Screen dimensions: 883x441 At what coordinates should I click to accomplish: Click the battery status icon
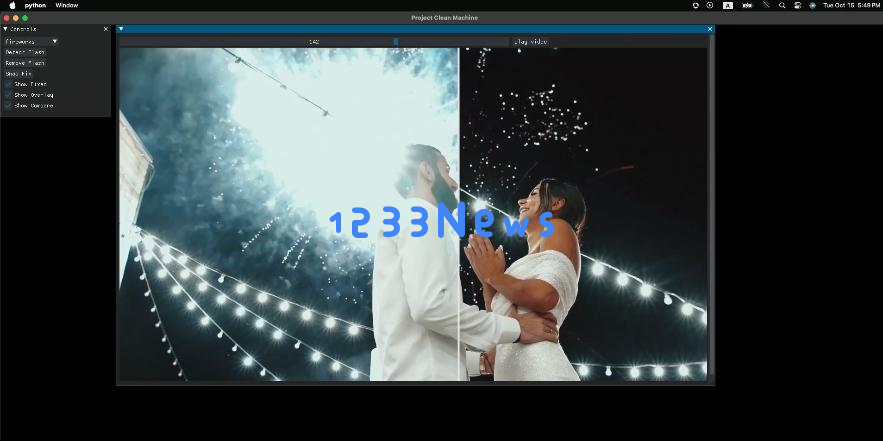click(747, 5)
